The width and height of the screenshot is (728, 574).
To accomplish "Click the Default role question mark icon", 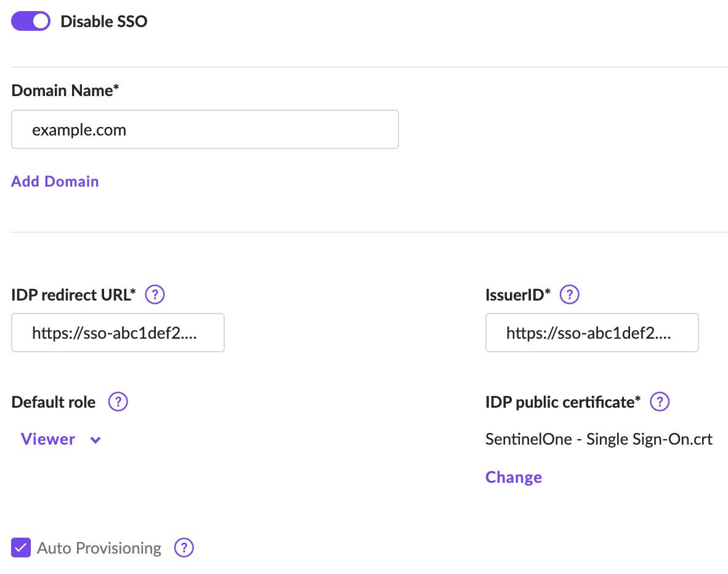I will tap(118, 402).
